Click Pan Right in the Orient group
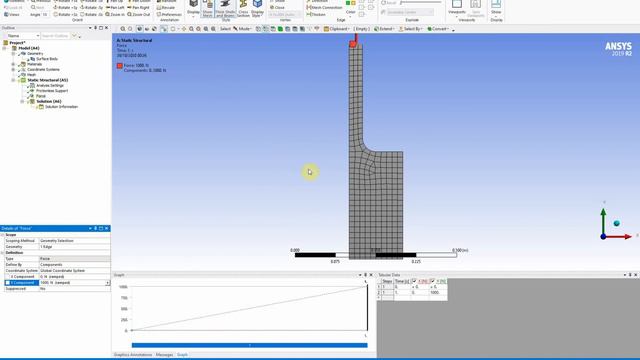 click(138, 7)
